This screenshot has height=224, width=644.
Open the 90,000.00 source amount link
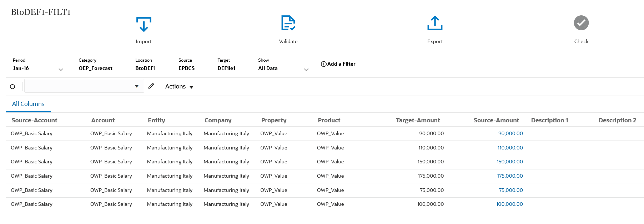coord(510,133)
